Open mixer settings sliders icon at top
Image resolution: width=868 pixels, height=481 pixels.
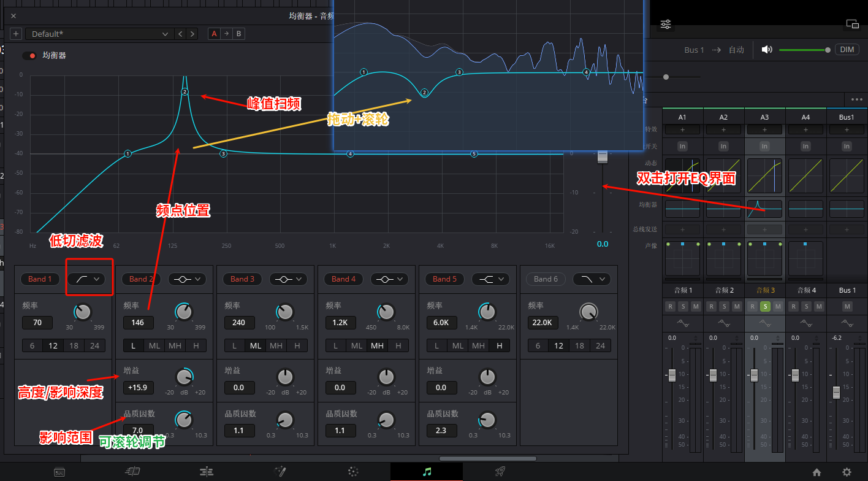[x=666, y=24]
